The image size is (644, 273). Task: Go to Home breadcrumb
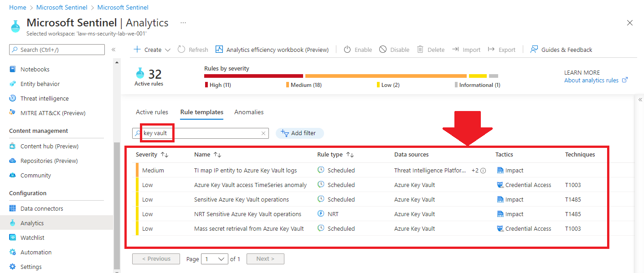tap(18, 7)
